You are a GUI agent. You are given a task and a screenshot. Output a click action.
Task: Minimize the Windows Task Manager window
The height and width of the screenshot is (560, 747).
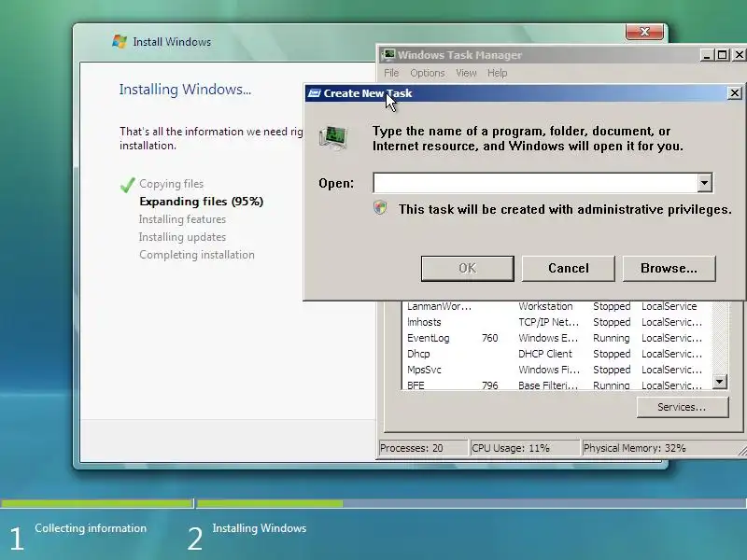[x=707, y=55]
